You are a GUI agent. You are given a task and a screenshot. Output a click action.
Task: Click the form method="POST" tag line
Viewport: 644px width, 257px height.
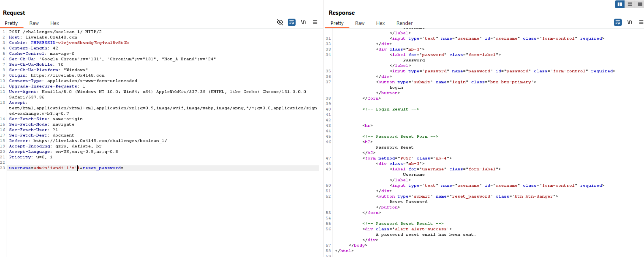(407, 158)
